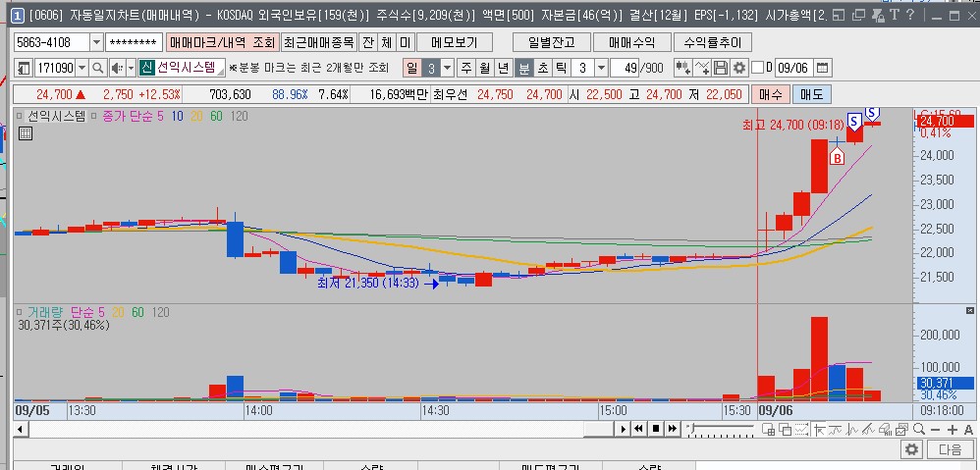Select the 분 minute period toggle
Screen dimensions: 980x470
pos(523,68)
